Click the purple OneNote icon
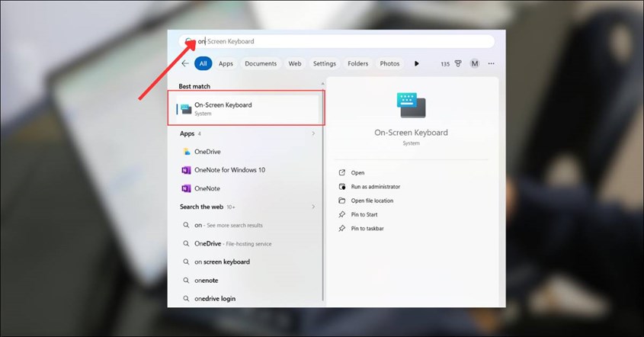Image resolution: width=644 pixels, height=337 pixels. click(186, 188)
